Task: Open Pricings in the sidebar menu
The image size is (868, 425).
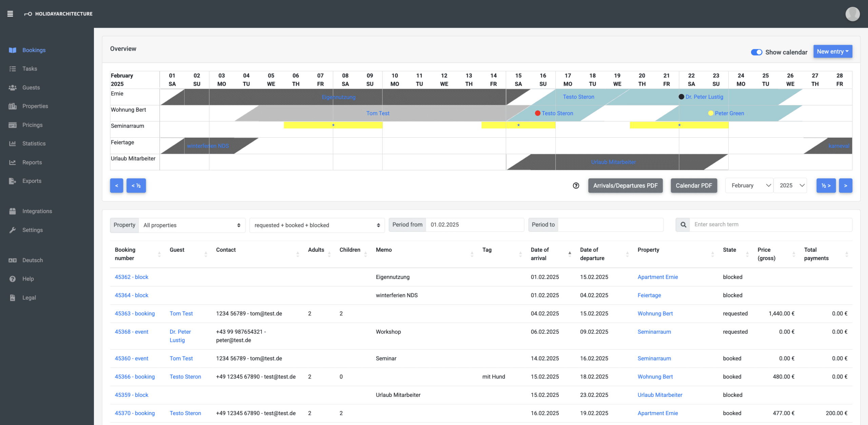Action: [x=32, y=125]
